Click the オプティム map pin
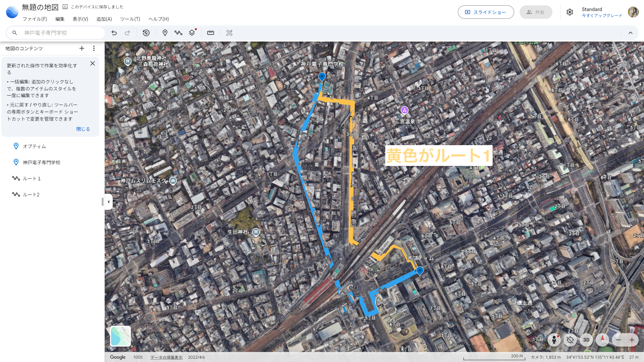Screen dimensions: 644x362 420,271
